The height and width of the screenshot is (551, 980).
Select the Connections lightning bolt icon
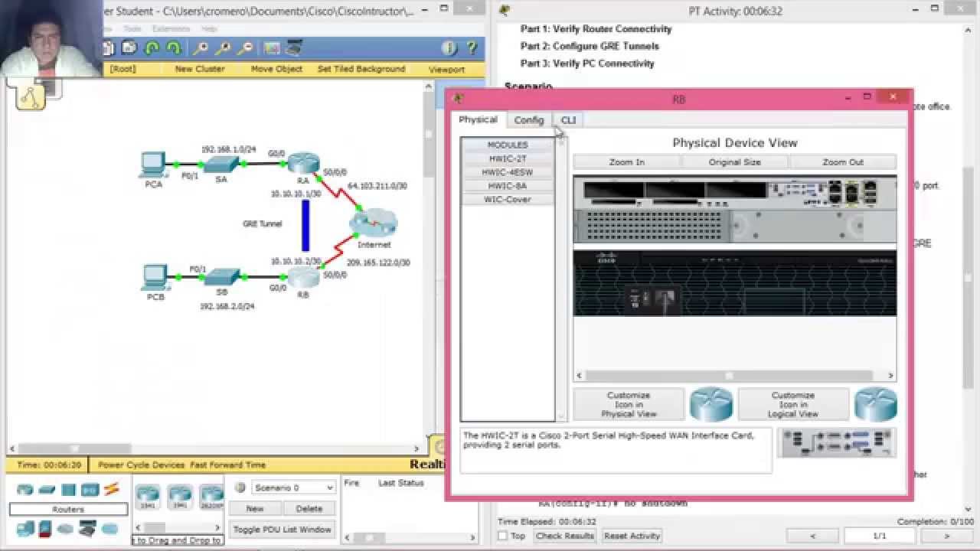point(112,488)
